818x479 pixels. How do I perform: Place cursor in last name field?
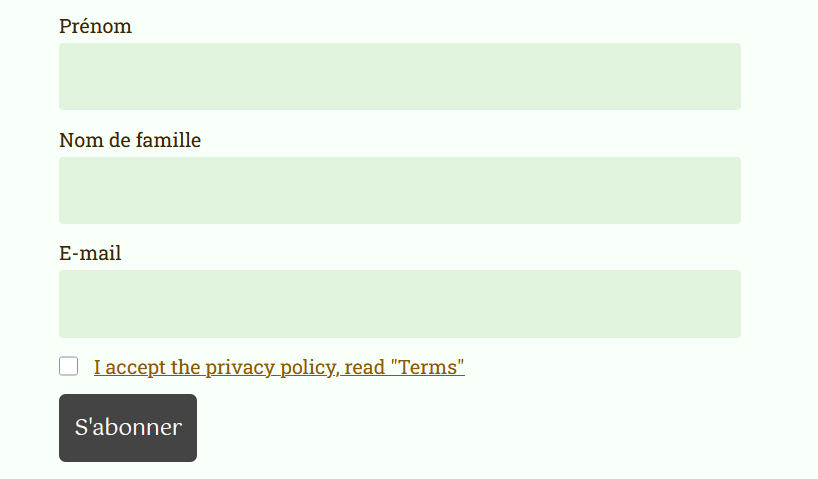pos(399,190)
